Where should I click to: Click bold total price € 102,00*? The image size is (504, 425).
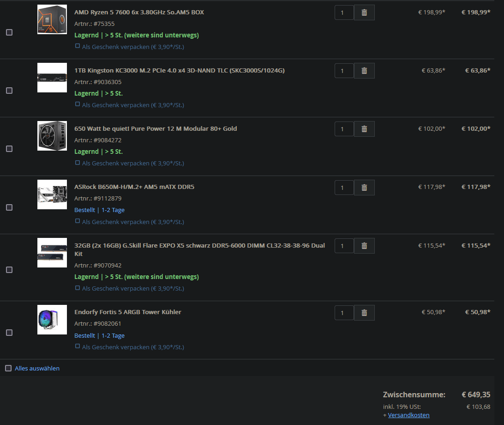(476, 129)
